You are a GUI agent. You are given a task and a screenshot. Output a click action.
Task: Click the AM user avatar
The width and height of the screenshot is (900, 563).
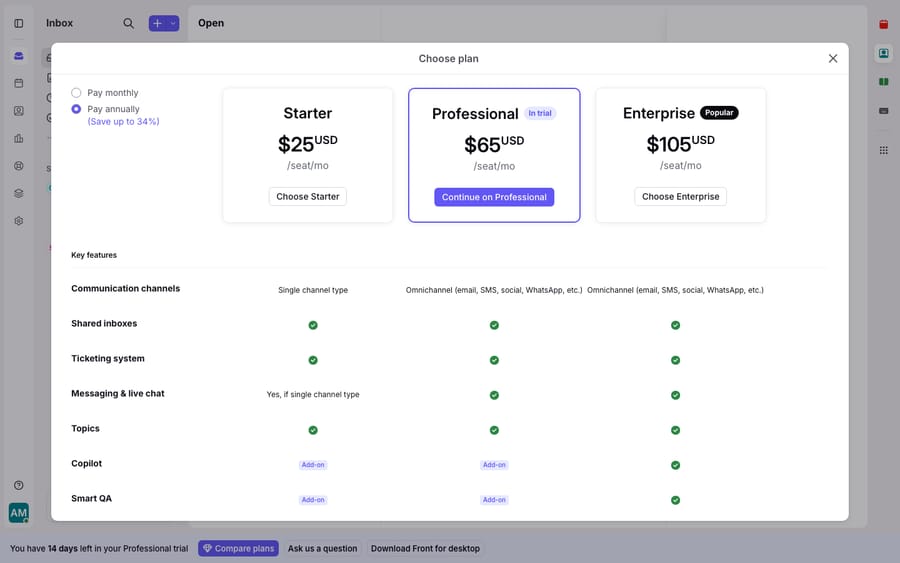coord(18,513)
